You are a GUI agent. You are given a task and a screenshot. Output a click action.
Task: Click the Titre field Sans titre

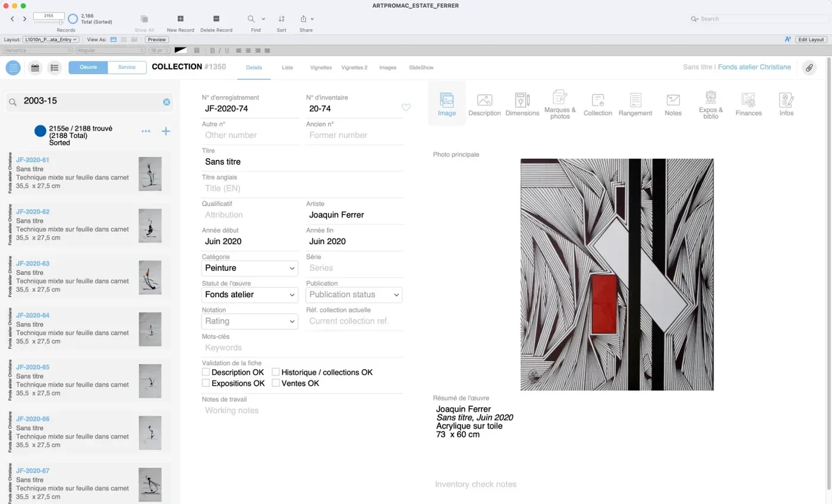[x=302, y=162]
